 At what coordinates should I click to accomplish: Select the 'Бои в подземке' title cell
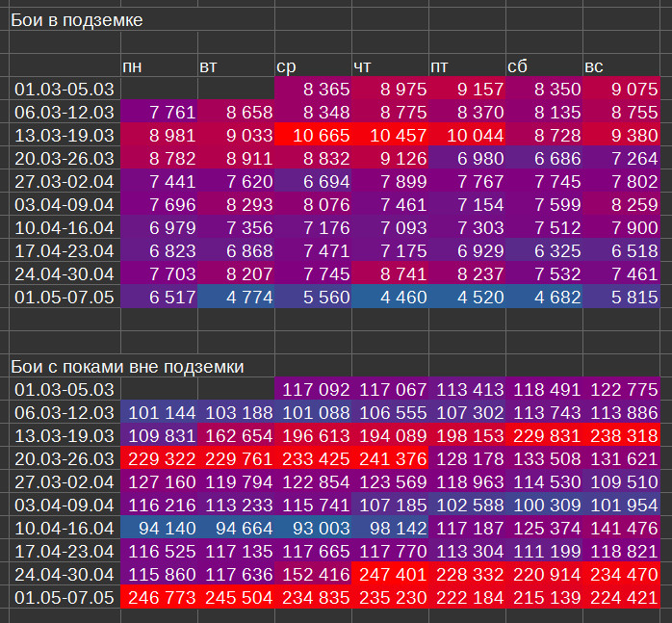coord(65,19)
